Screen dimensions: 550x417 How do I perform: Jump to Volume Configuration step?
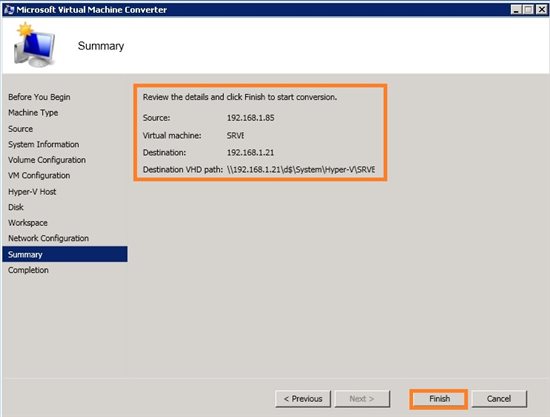47,160
